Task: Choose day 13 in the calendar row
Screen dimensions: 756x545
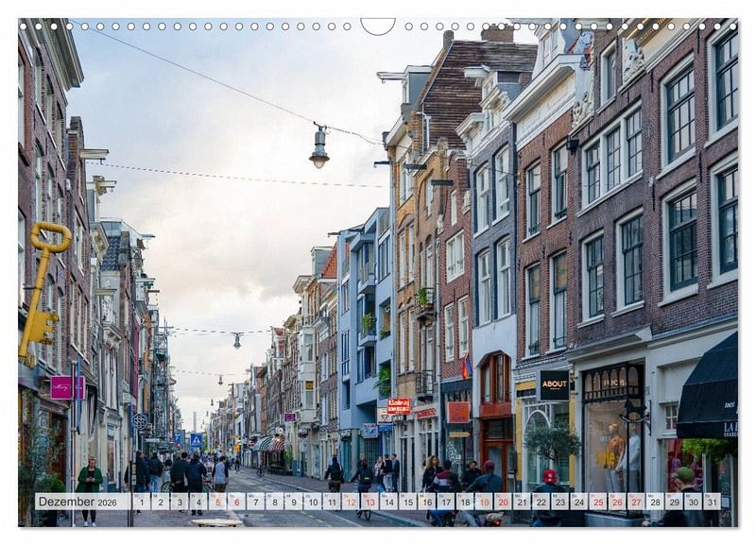Action: pyautogui.click(x=369, y=502)
